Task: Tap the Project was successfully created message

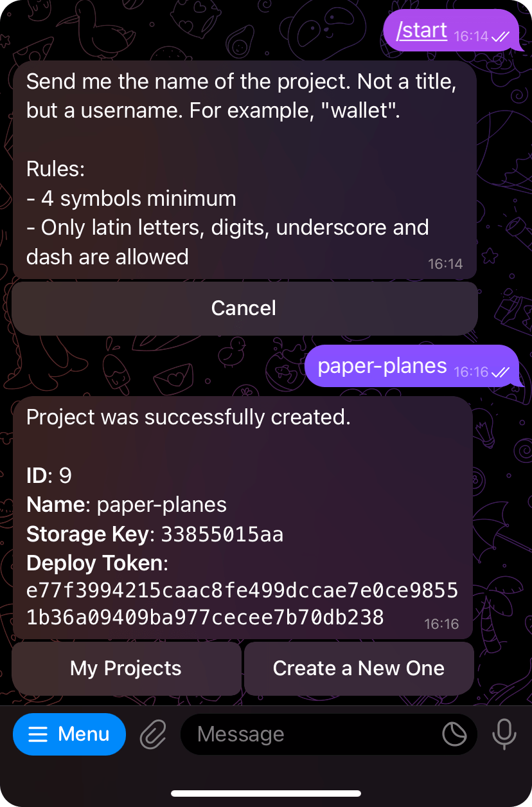Action: click(188, 417)
